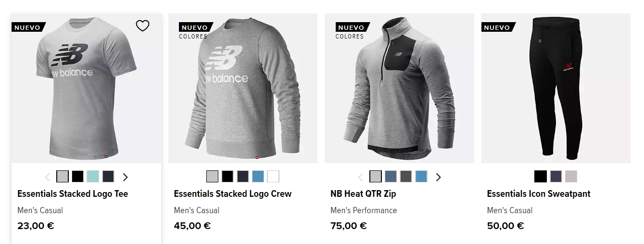Pick dark charcoal swatch for NB Heat Zip

[406, 177]
